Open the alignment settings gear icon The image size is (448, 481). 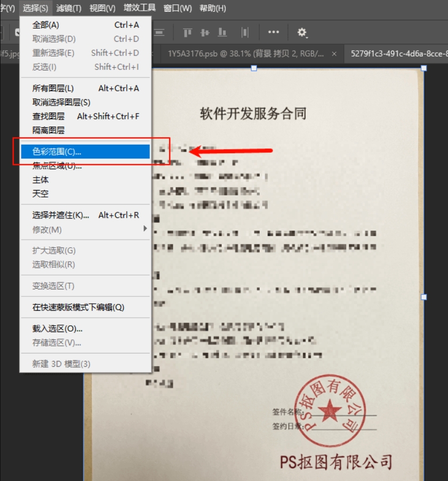tap(302, 33)
